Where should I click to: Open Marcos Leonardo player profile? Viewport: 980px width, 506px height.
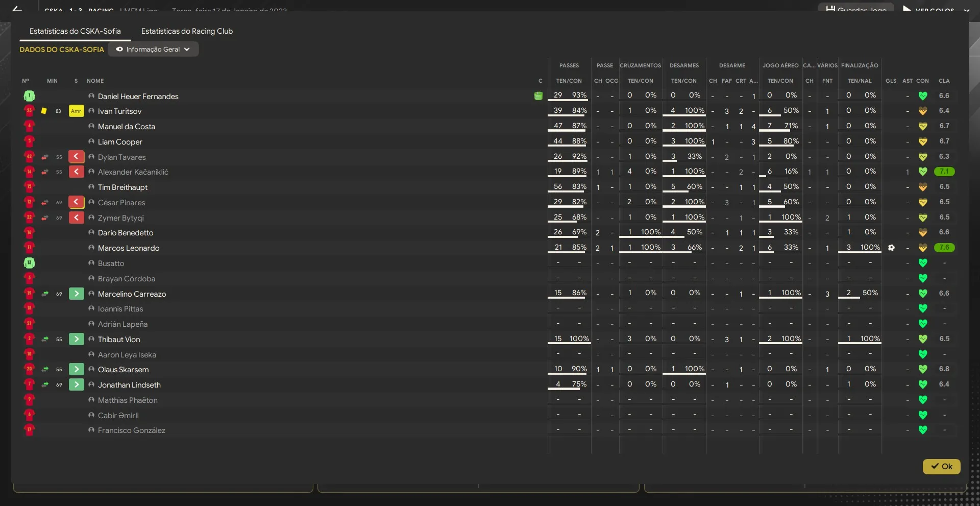pyautogui.click(x=129, y=248)
